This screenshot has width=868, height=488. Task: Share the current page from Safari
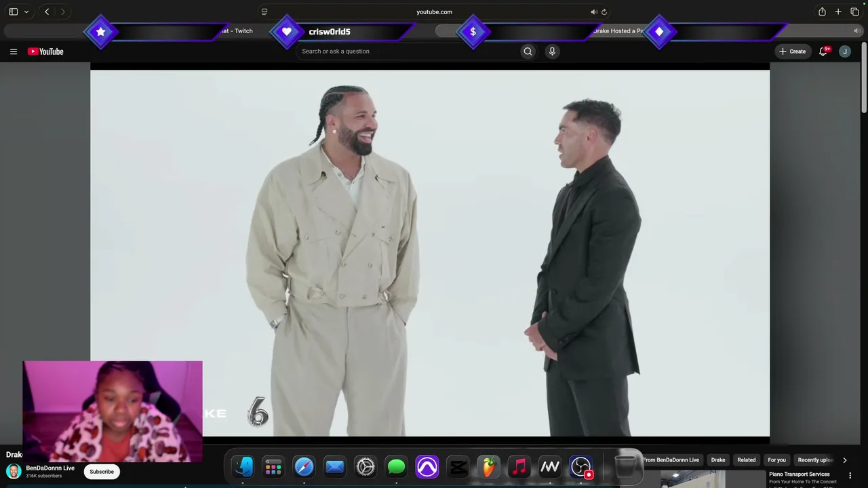(x=822, y=12)
